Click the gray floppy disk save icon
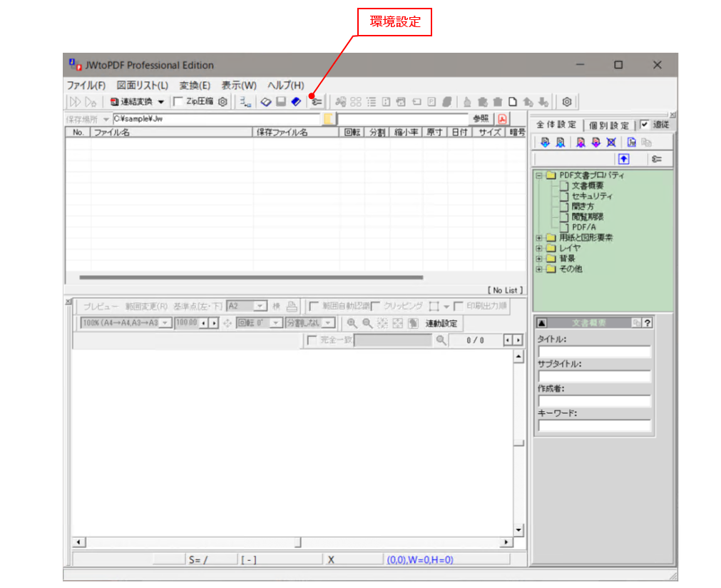 click(x=281, y=102)
